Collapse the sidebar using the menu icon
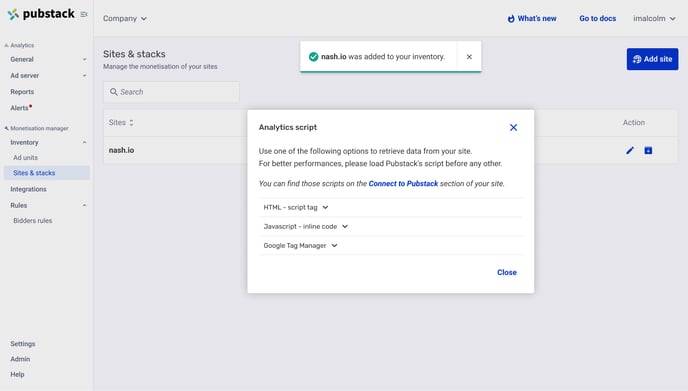The width and height of the screenshot is (688, 391). pos(84,14)
